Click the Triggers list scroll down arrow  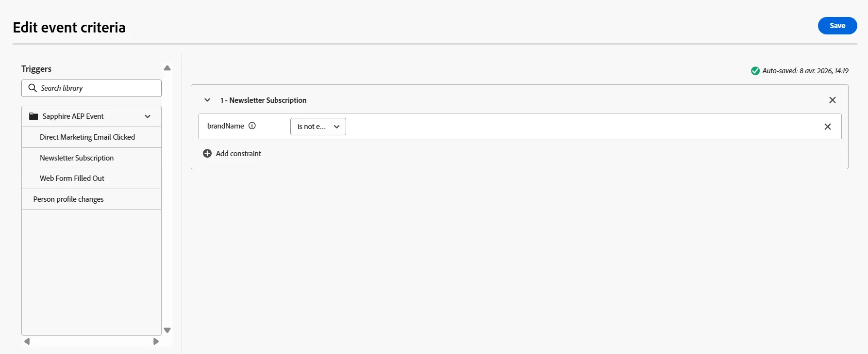coord(167,330)
